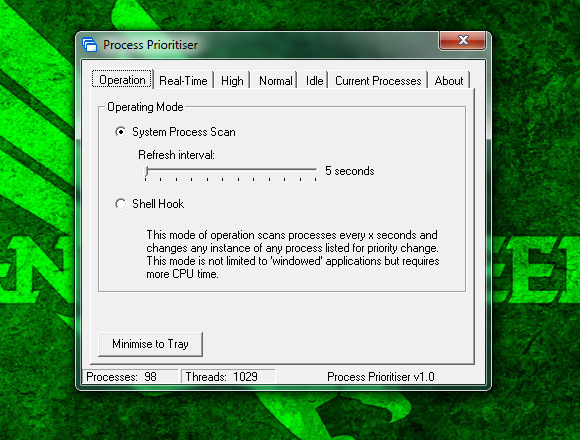Open the About tab
Screen dimensions: 580x440
pyautogui.click(x=449, y=81)
